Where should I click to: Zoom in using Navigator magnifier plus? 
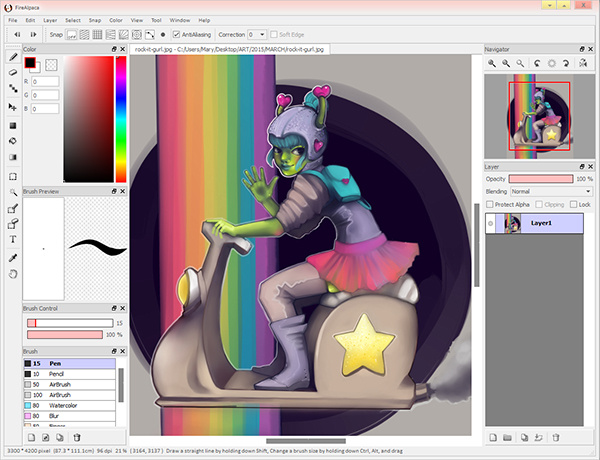tap(492, 63)
